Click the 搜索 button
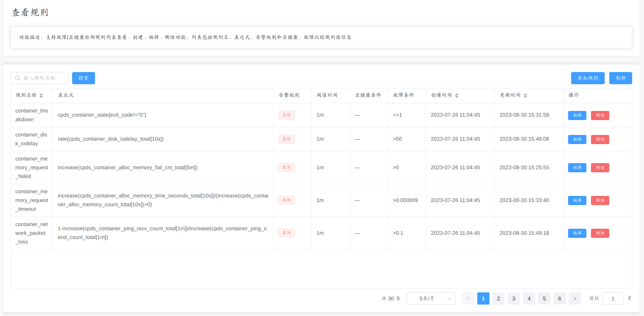This screenshot has height=316, width=644. point(83,78)
